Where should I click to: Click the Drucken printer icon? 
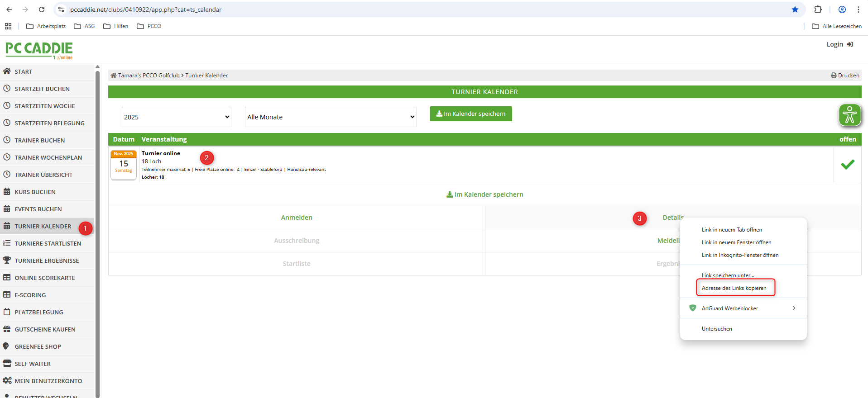(x=834, y=76)
